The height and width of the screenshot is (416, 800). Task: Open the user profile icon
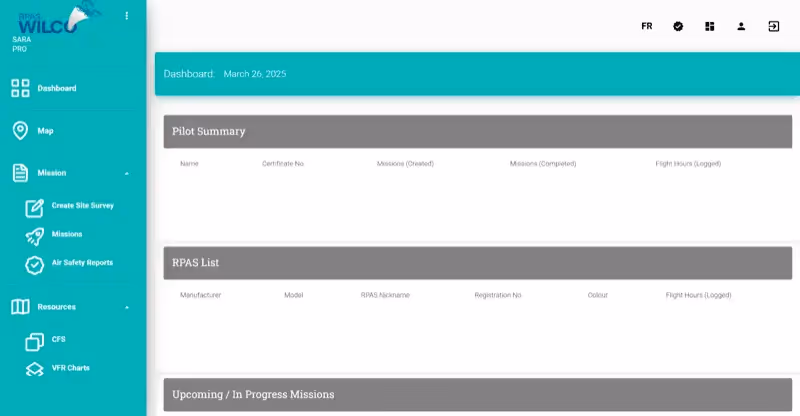pos(741,26)
